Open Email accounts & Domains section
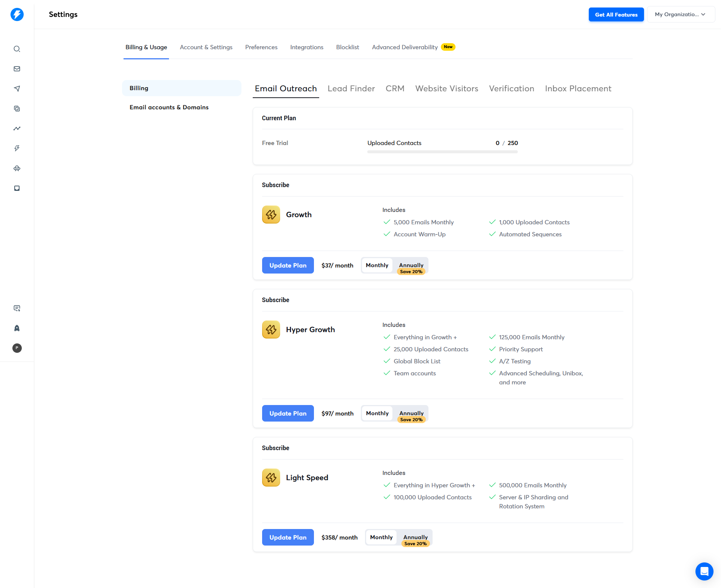Screen dimensions: 721x588 169,107
